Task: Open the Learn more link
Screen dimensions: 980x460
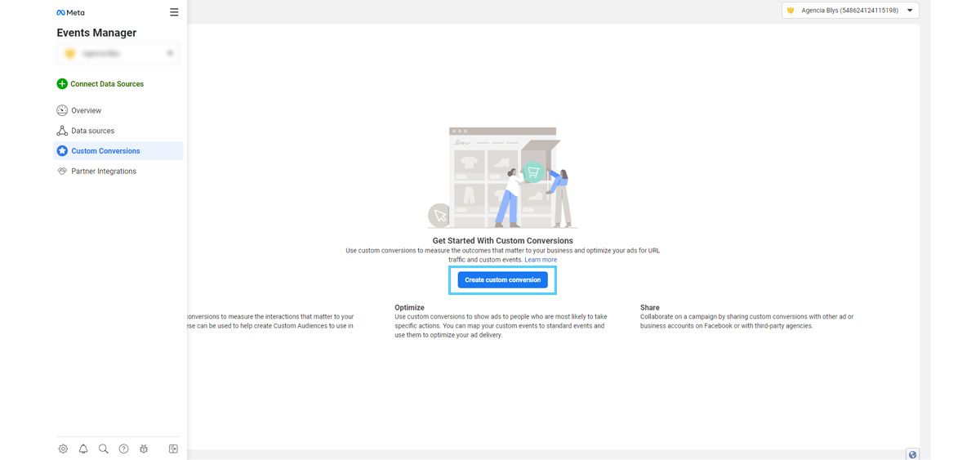Action: 541,260
